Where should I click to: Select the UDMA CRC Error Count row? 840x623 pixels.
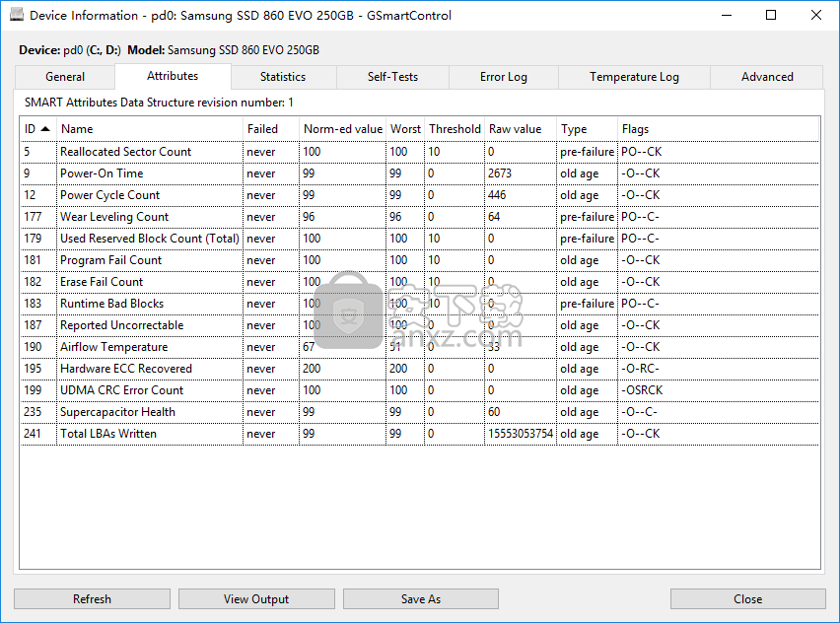pos(419,390)
